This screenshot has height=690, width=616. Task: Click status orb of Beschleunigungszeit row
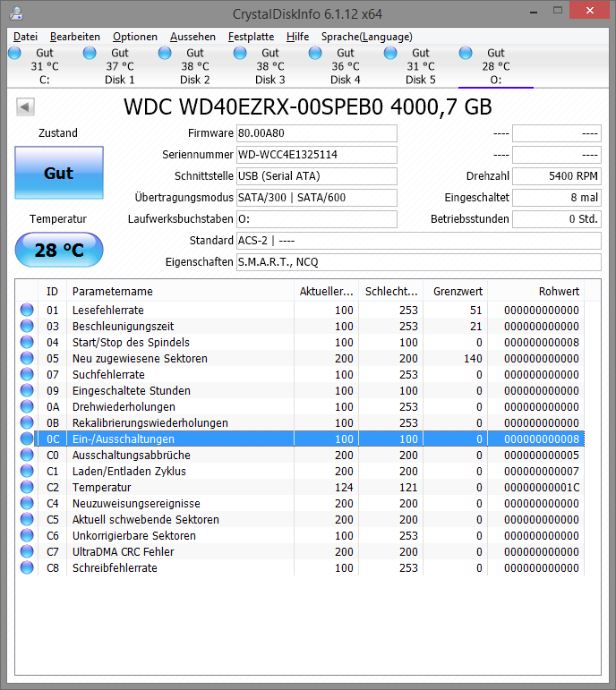pyautogui.click(x=27, y=326)
